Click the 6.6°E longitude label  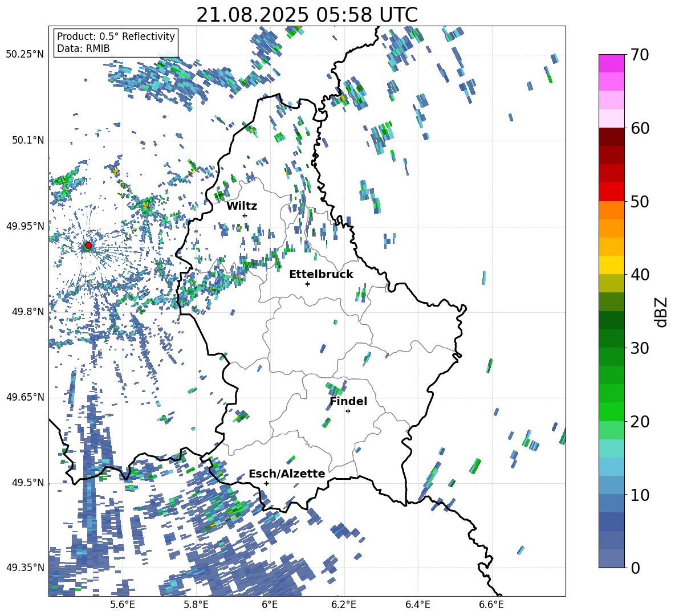point(491,605)
